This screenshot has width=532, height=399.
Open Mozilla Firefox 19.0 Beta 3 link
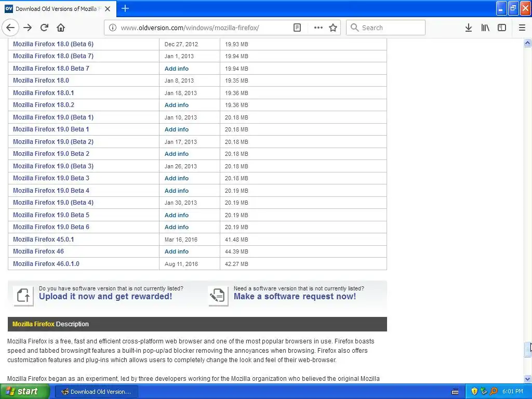click(51, 178)
